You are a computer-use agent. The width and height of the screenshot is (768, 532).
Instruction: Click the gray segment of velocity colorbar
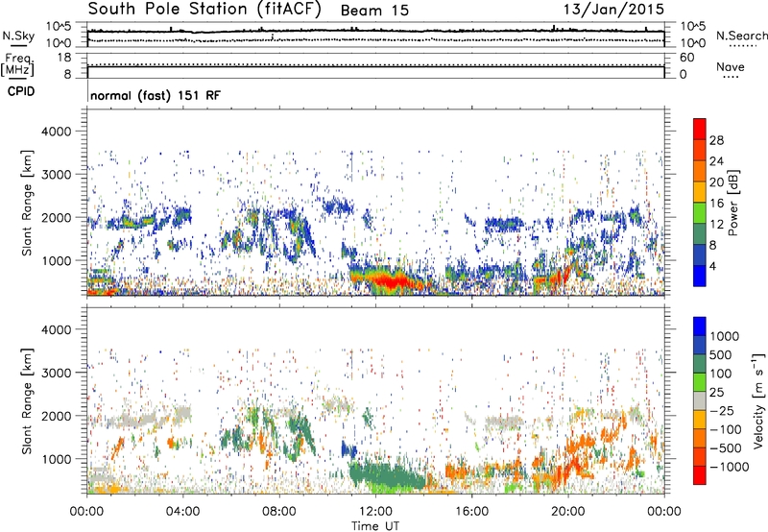coord(700,401)
